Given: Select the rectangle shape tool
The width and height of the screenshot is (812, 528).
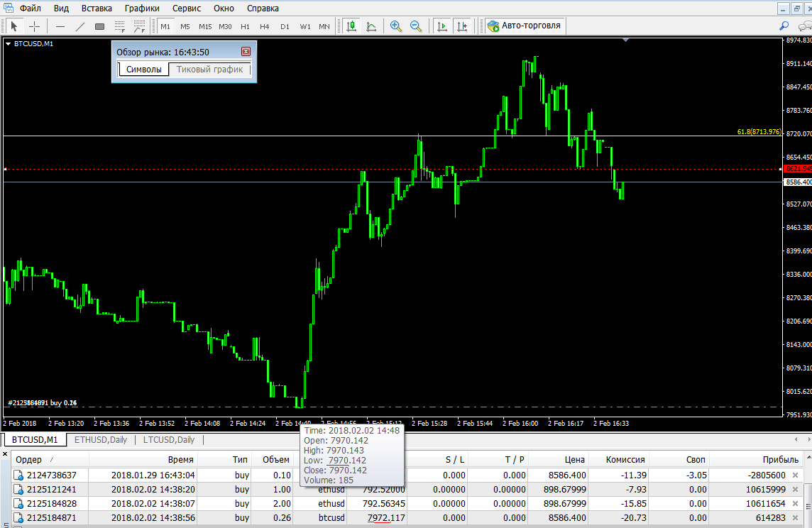Looking at the screenshot, I should pyautogui.click(x=100, y=26).
